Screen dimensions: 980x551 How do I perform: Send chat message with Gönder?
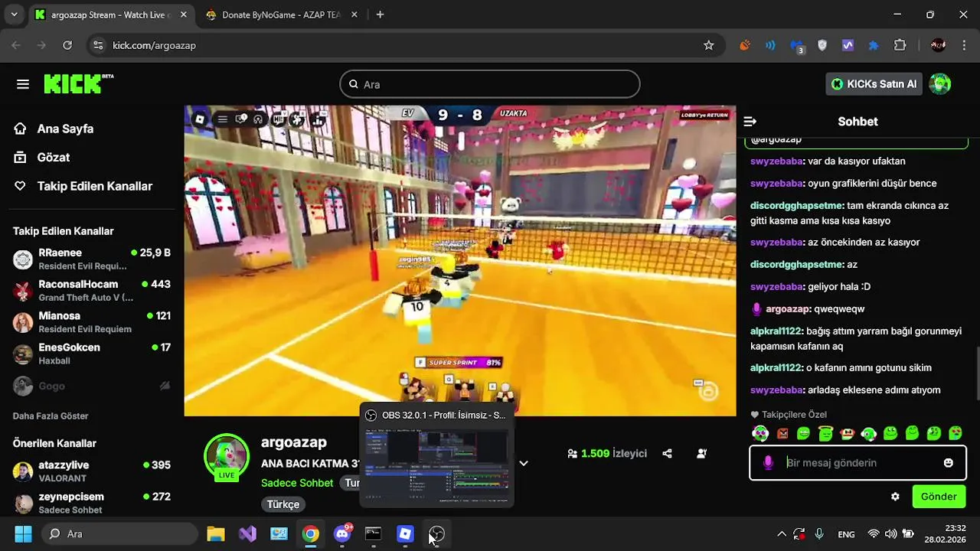pyautogui.click(x=939, y=497)
